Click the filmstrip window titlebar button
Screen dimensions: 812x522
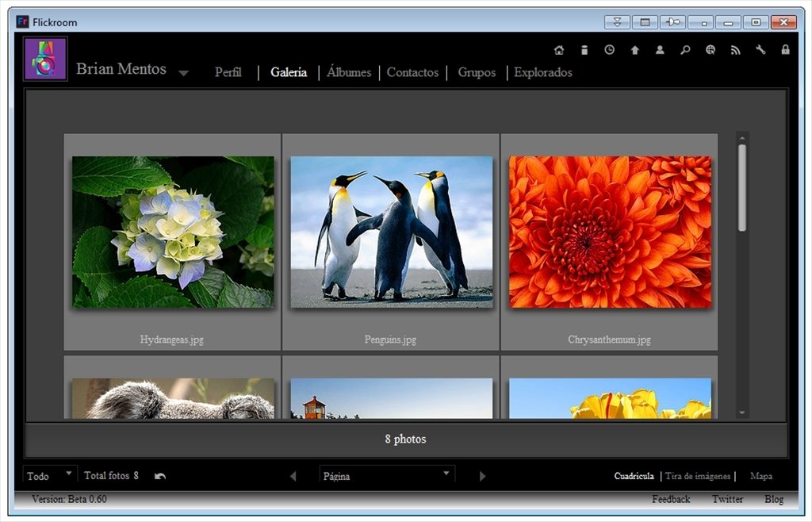[x=645, y=22]
